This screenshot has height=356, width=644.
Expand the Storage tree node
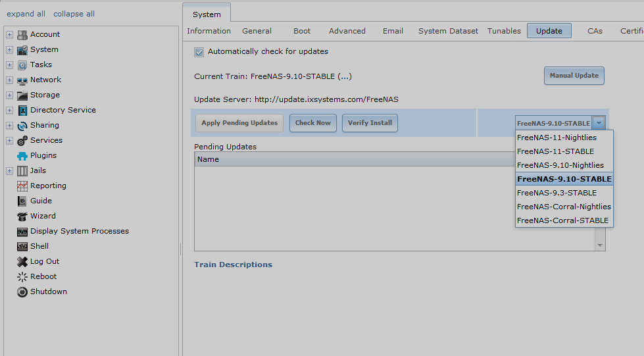9,95
